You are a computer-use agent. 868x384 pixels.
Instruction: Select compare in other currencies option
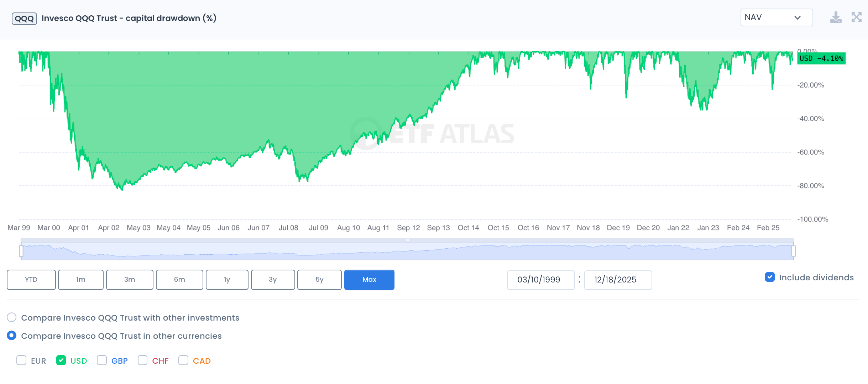(12, 336)
